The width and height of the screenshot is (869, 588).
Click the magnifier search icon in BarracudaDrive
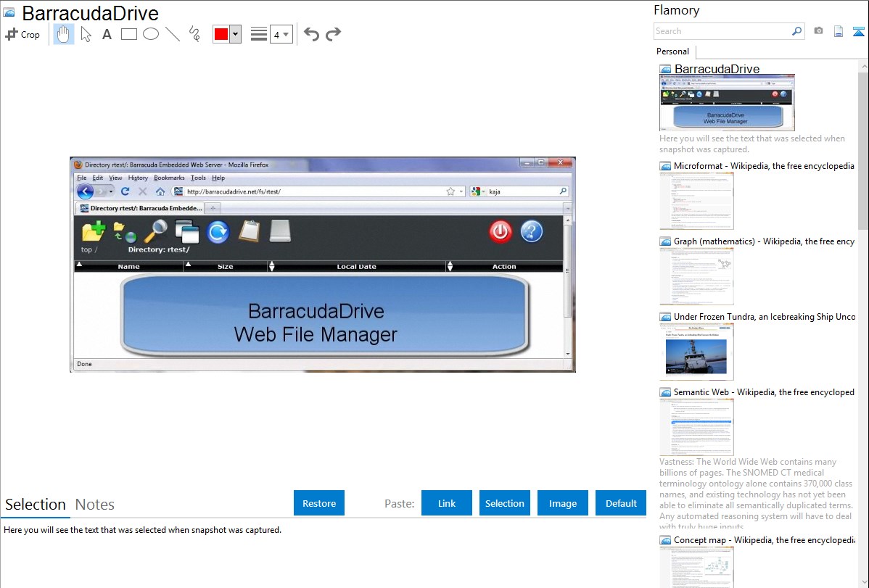[156, 231]
